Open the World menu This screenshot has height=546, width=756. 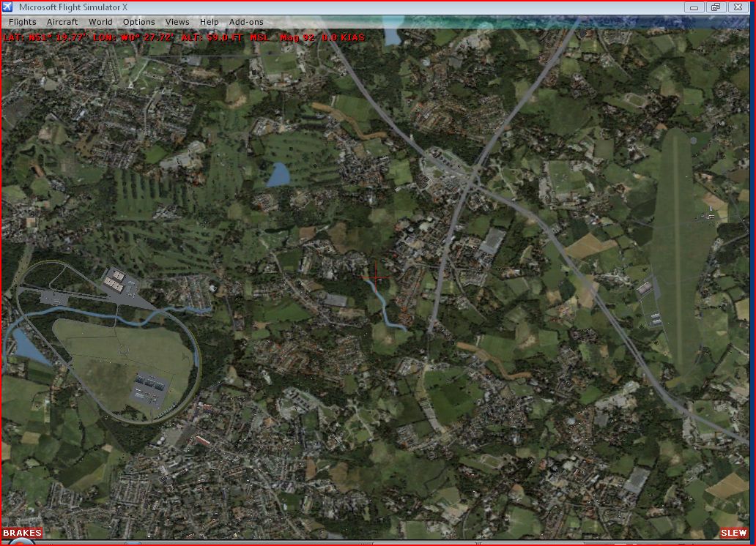tap(100, 22)
